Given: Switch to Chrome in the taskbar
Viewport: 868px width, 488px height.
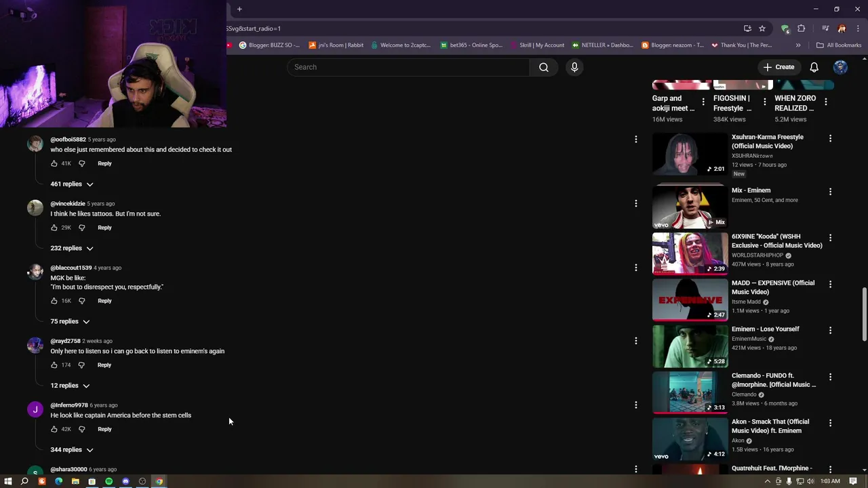Looking at the screenshot, I should tap(159, 481).
